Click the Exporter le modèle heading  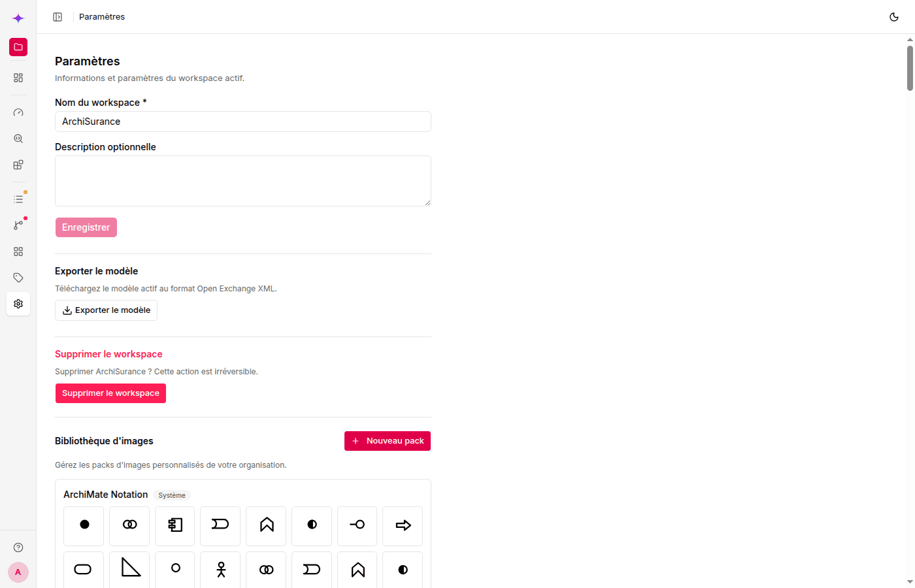click(x=97, y=271)
